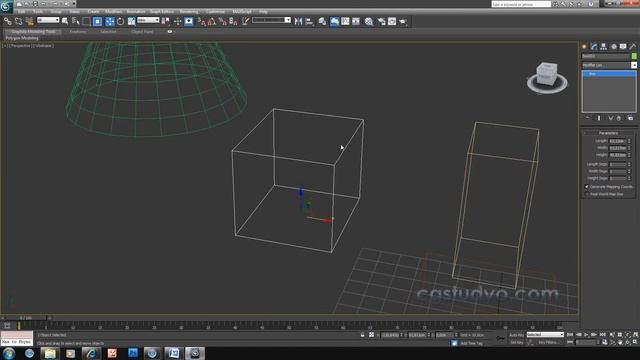This screenshot has width=640, height=360.
Task: Toggle Window/Crossing selection mode
Action: [97, 21]
